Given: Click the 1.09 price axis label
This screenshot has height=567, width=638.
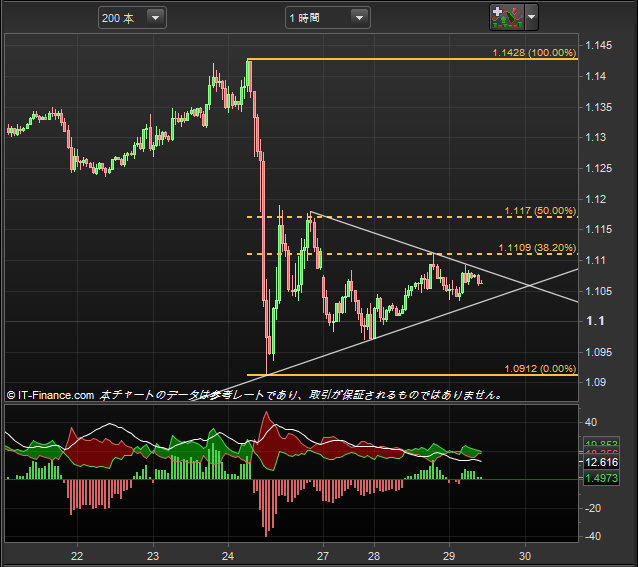Looking at the screenshot, I should click(596, 382).
